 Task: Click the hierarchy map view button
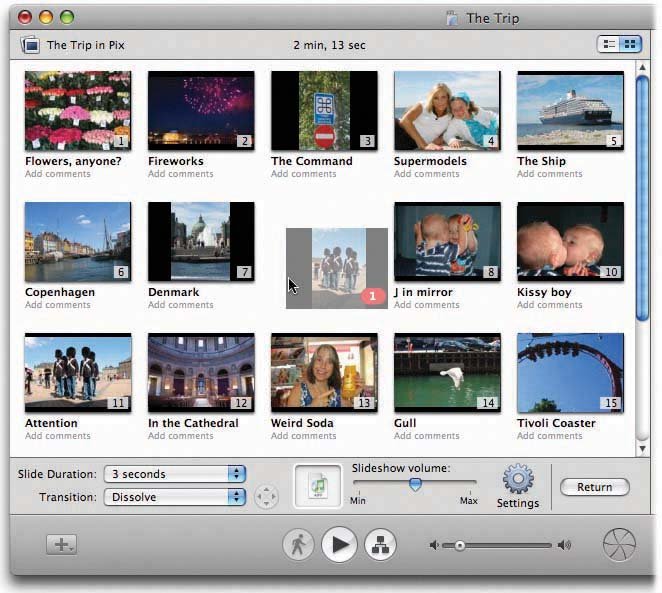(x=381, y=545)
